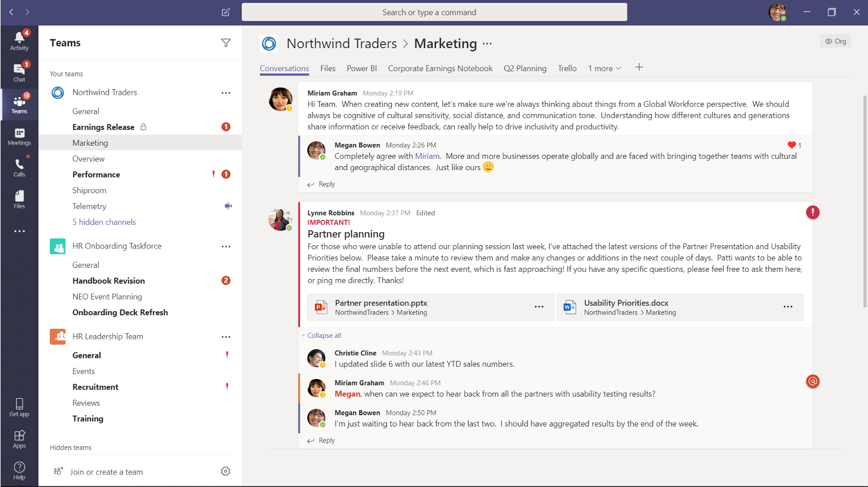Show more apps via sidebar ellipsis
The image size is (868, 487).
(19, 231)
